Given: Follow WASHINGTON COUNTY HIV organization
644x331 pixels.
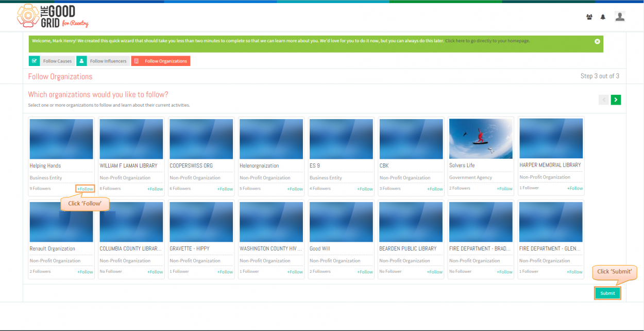Looking at the screenshot, I should pyautogui.click(x=295, y=272).
